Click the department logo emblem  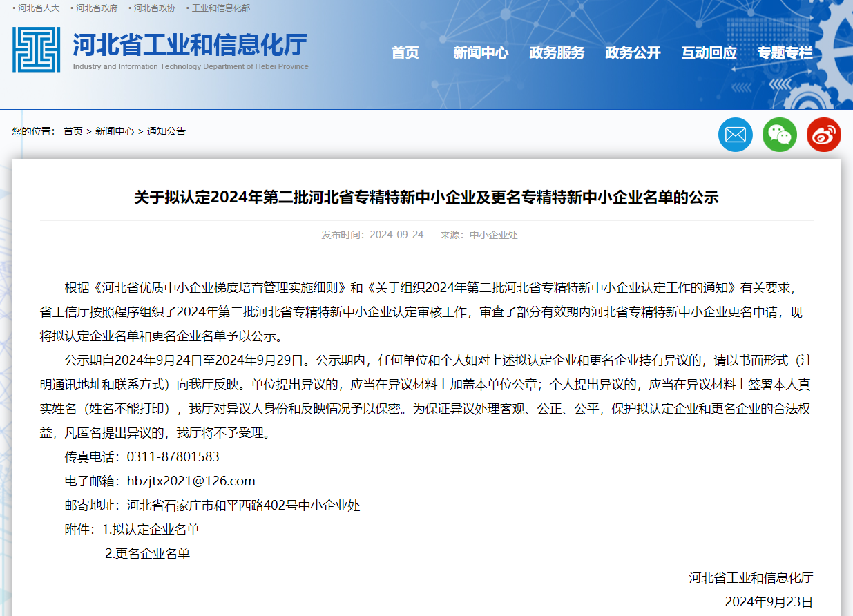click(x=36, y=50)
